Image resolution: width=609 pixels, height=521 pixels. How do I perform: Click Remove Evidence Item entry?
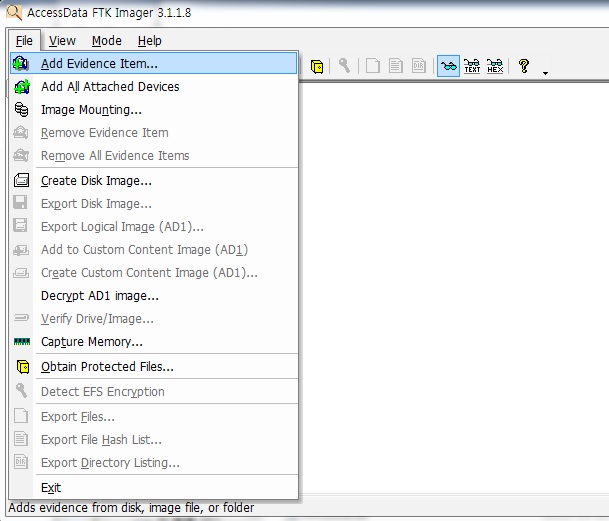153,132
